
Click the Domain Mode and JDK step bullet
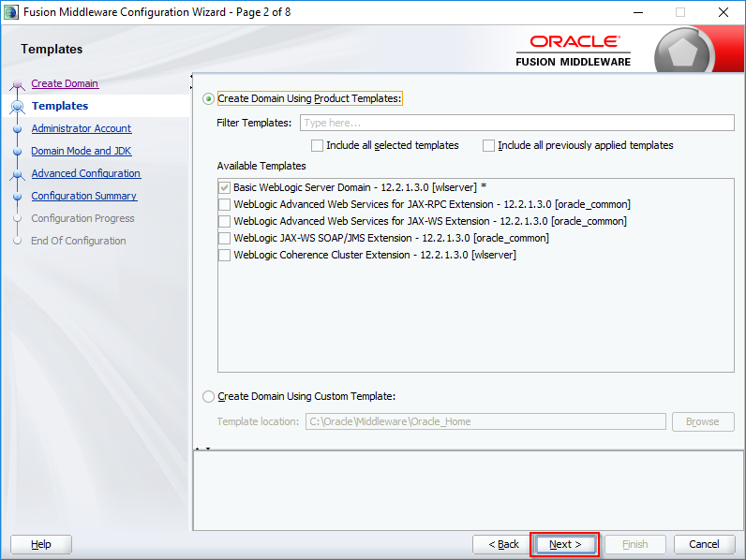point(18,152)
